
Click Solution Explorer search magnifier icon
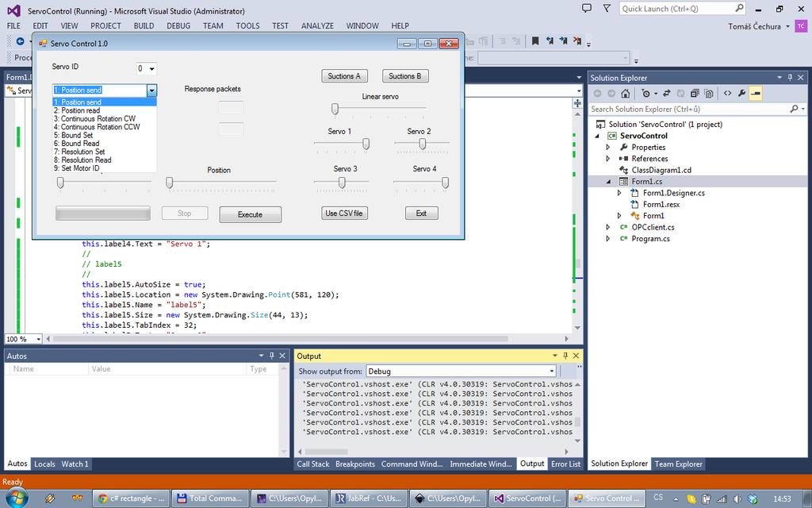tap(794, 109)
